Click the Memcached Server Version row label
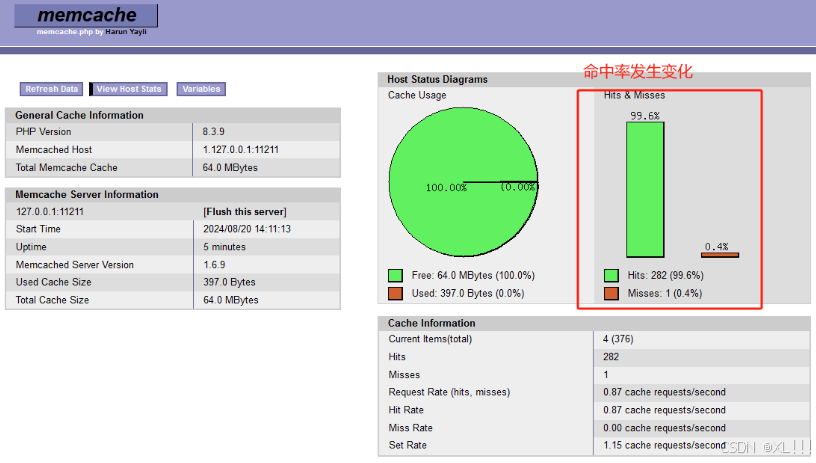Viewport: 816px width, 463px height. 74,265
